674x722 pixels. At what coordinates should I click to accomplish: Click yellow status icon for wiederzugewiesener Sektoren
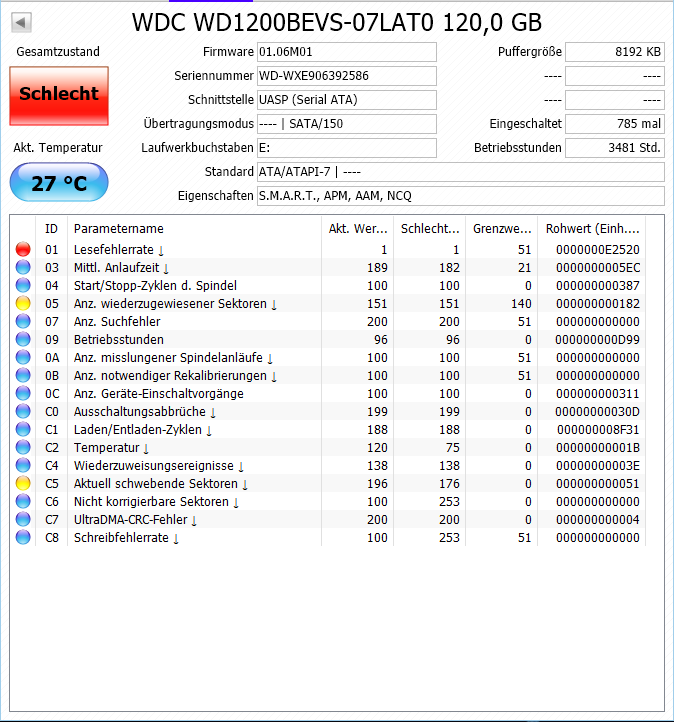[x=23, y=303]
